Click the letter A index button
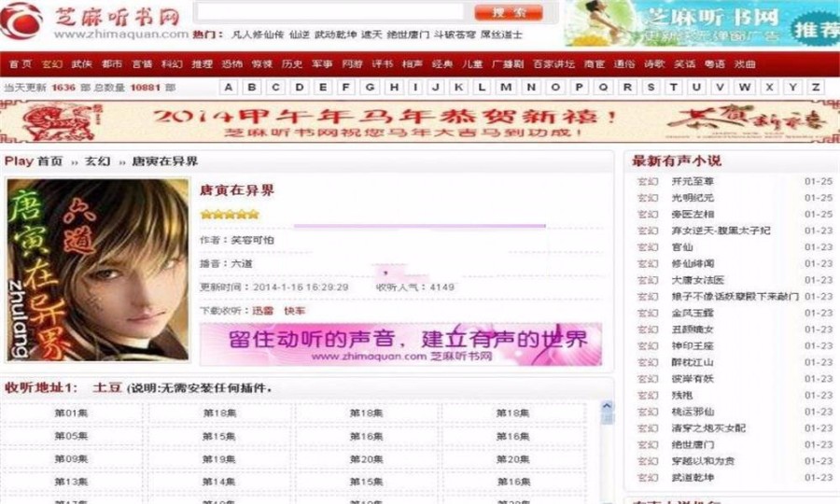Screen dimensions: 840x504 (229, 87)
